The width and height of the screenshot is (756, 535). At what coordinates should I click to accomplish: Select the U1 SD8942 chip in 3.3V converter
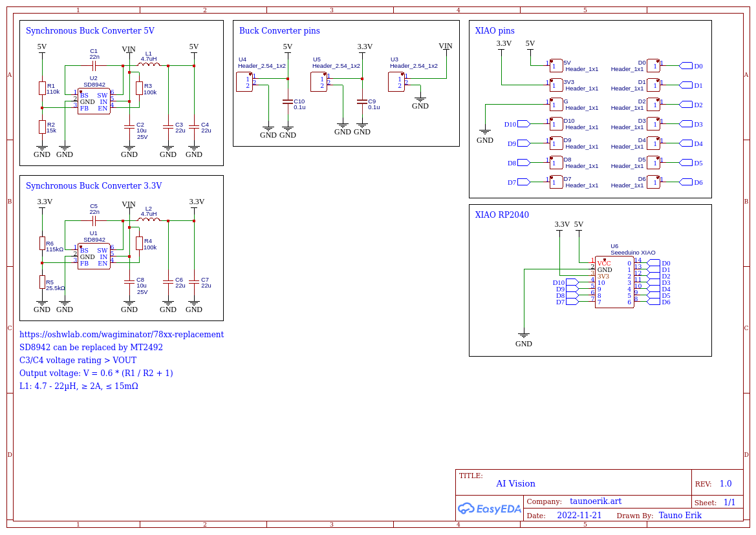94,257
